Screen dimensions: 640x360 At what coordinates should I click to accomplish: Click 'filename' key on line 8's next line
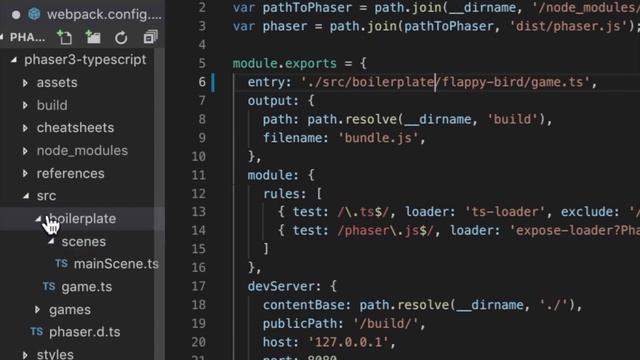click(x=292, y=138)
